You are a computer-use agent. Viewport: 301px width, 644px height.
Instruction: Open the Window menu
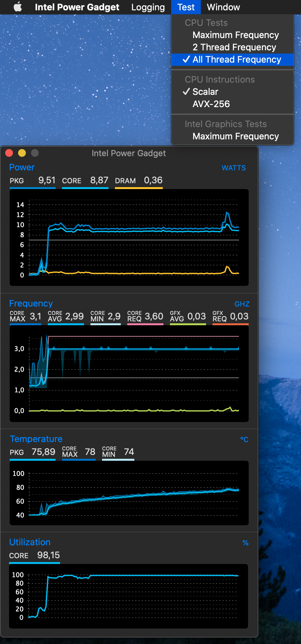223,7
